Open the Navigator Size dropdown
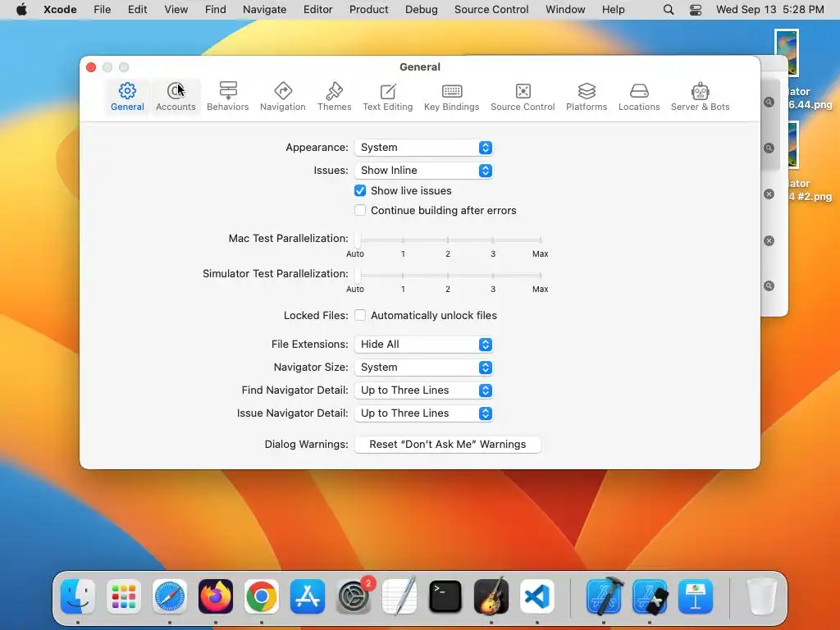The height and width of the screenshot is (630, 840). [423, 367]
